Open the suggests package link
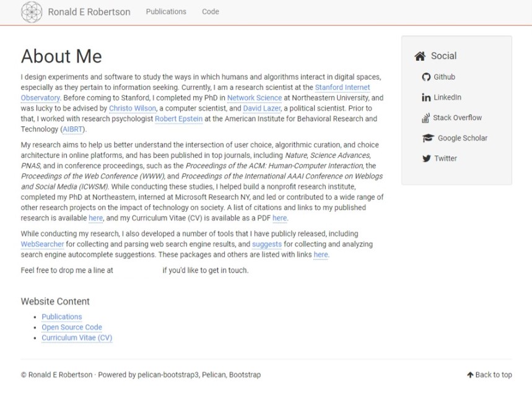532x398 pixels. click(267, 244)
